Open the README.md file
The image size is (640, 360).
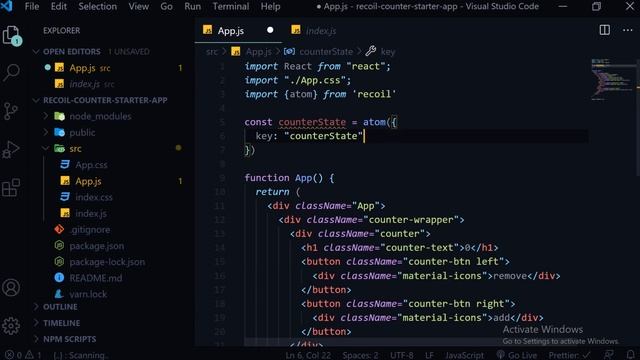[96, 278]
